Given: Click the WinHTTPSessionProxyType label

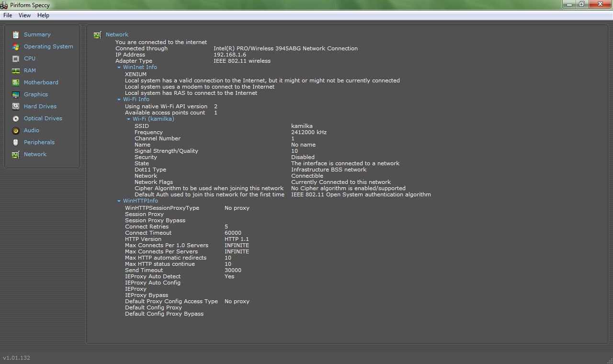Looking at the screenshot, I should (162, 208).
